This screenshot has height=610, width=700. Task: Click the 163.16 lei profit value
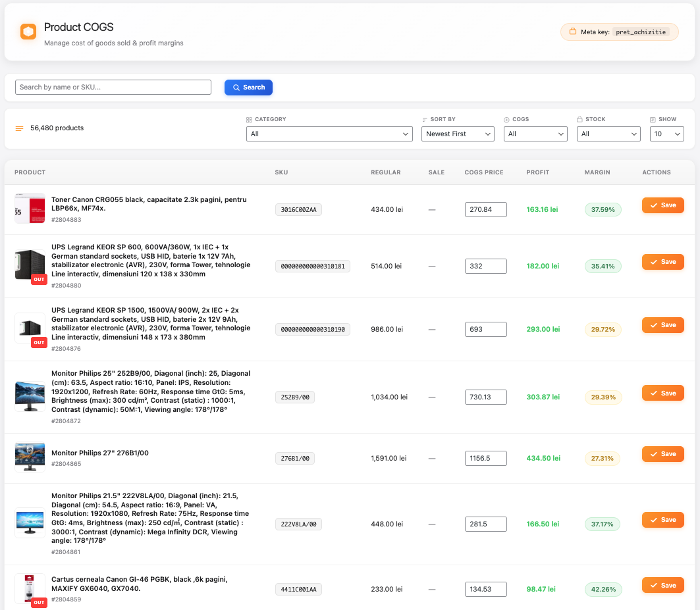click(542, 209)
